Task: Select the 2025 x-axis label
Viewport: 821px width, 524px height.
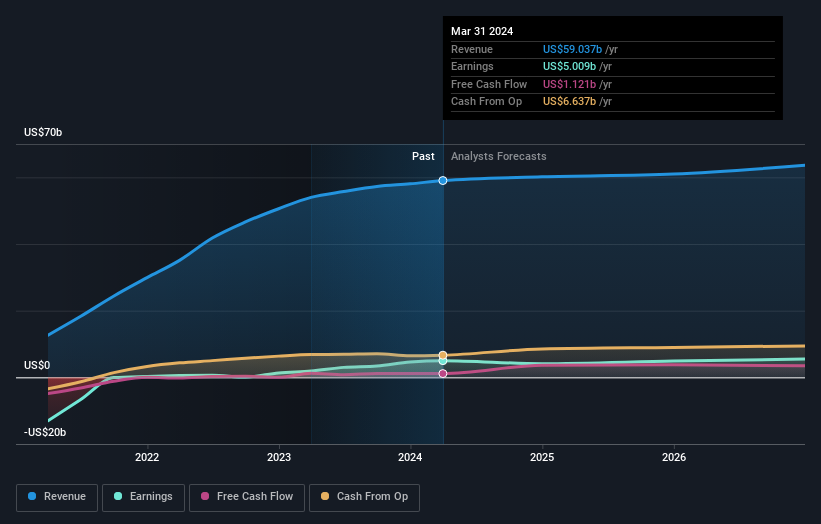Action: point(542,457)
